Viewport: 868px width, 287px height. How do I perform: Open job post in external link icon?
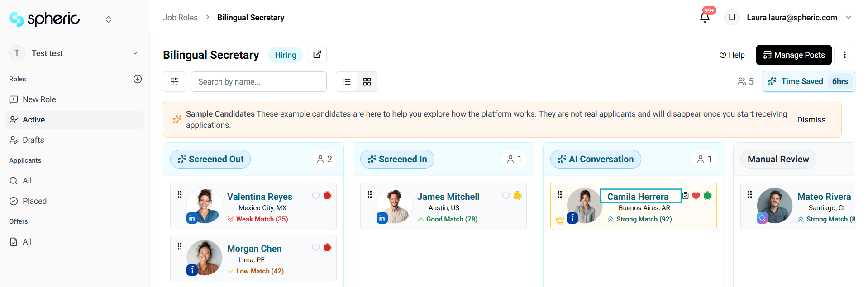point(317,55)
